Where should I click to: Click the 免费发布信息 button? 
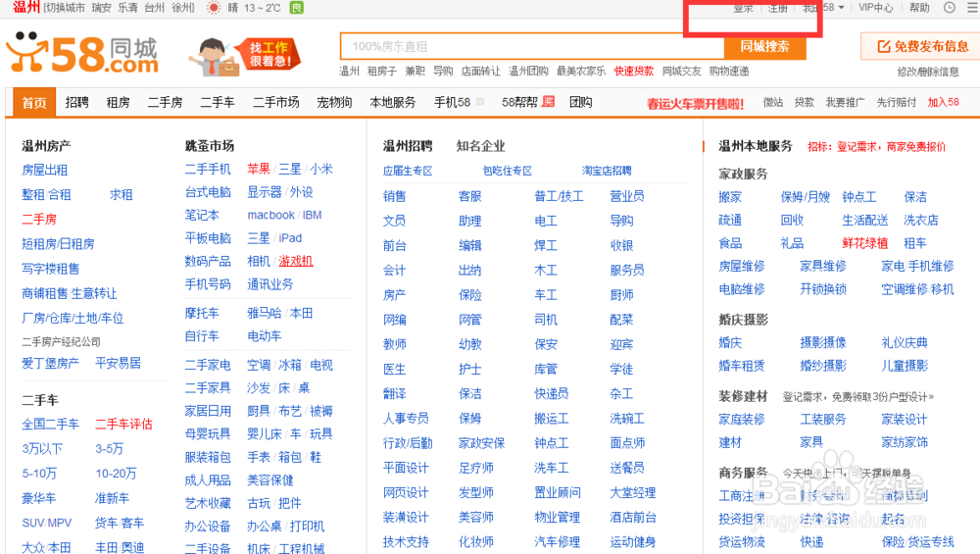pos(922,46)
